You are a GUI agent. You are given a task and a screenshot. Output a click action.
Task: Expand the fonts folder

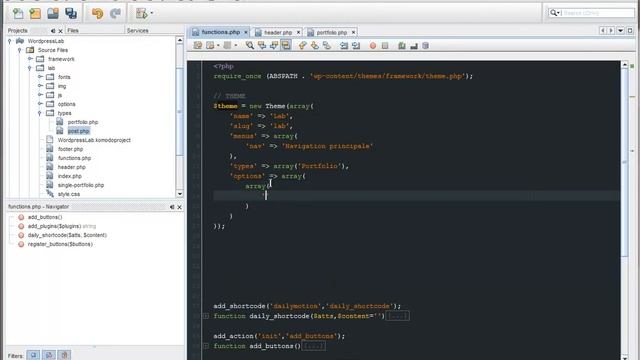click(x=40, y=77)
